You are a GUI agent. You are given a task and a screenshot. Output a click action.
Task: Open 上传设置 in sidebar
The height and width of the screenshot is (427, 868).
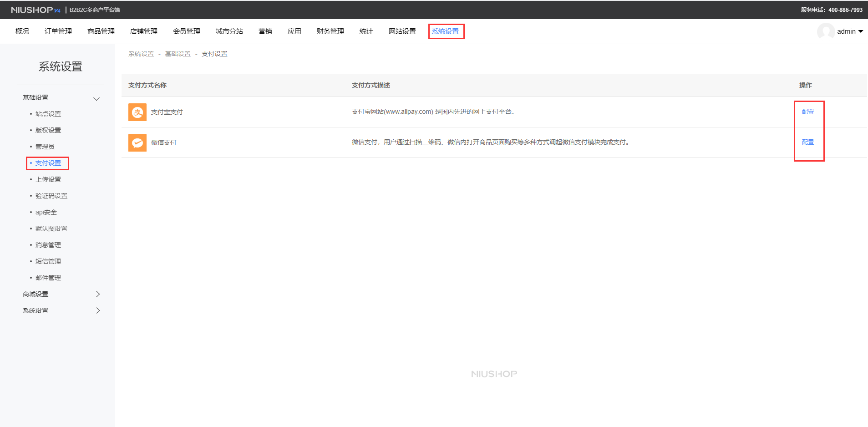click(48, 179)
